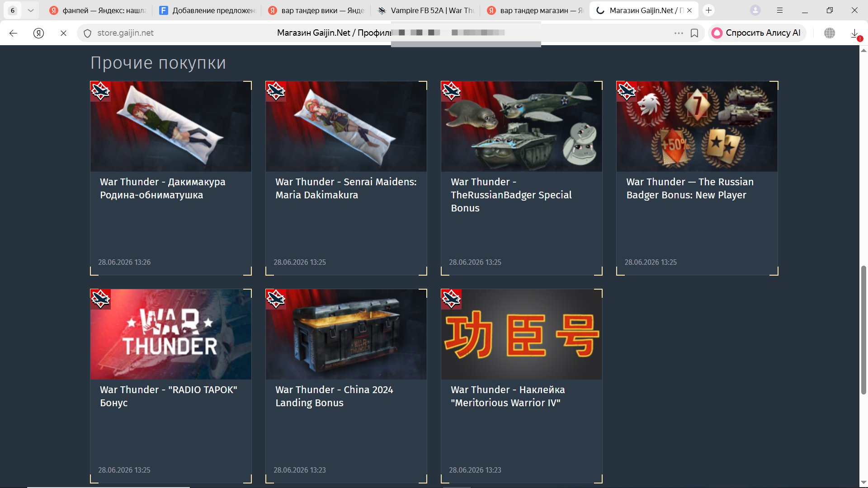Click the Спросить Алису AI button

click(757, 33)
